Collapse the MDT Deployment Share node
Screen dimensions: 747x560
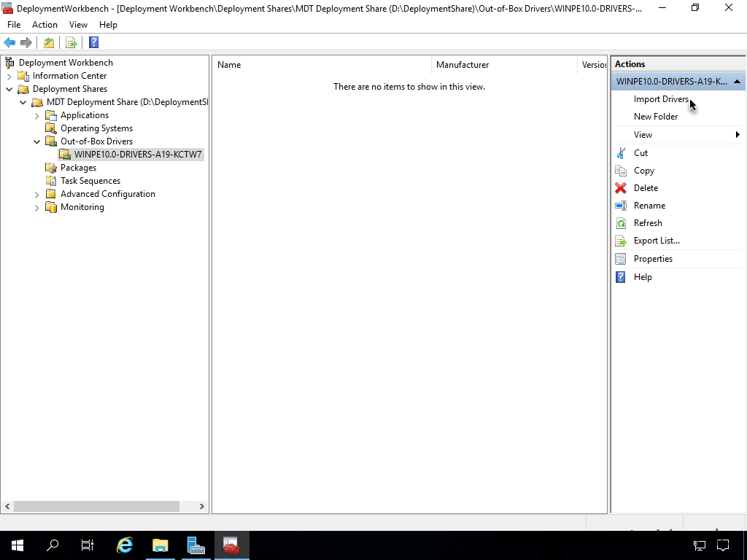[x=23, y=102]
